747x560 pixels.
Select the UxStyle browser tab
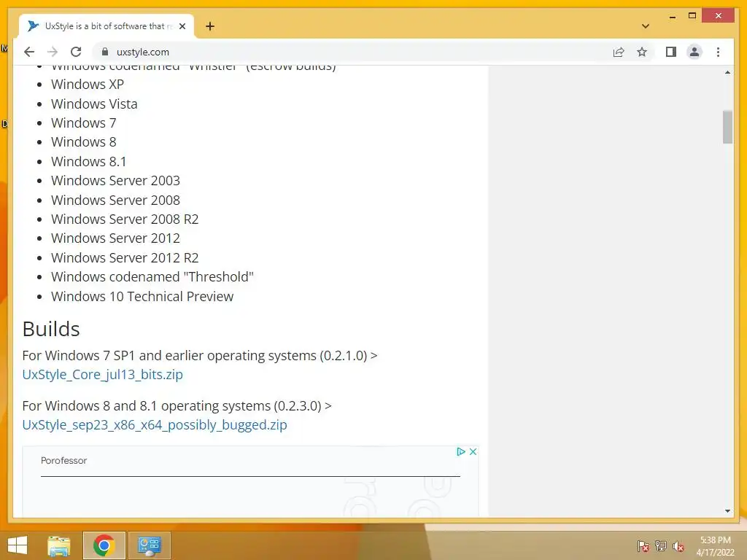click(107, 26)
